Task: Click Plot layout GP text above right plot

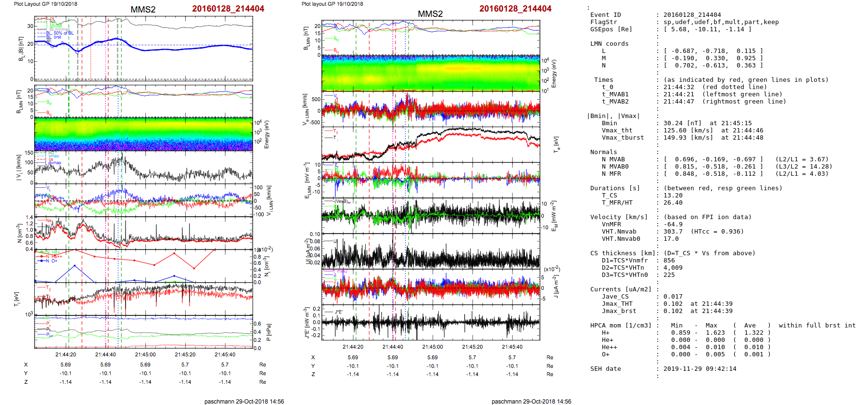Action: click(332, 4)
